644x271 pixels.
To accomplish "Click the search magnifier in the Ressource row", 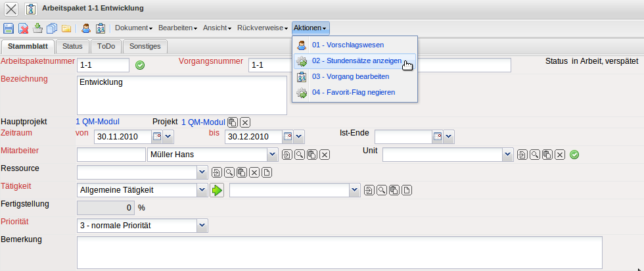I will pyautogui.click(x=229, y=172).
